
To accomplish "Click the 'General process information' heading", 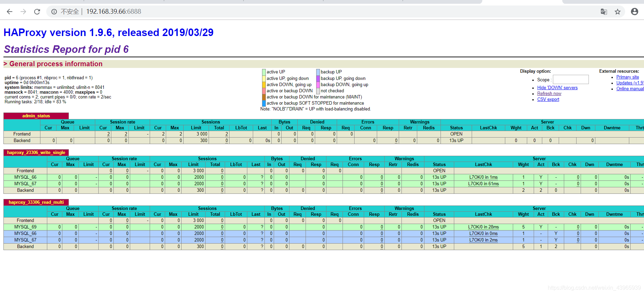I will click(x=56, y=64).
